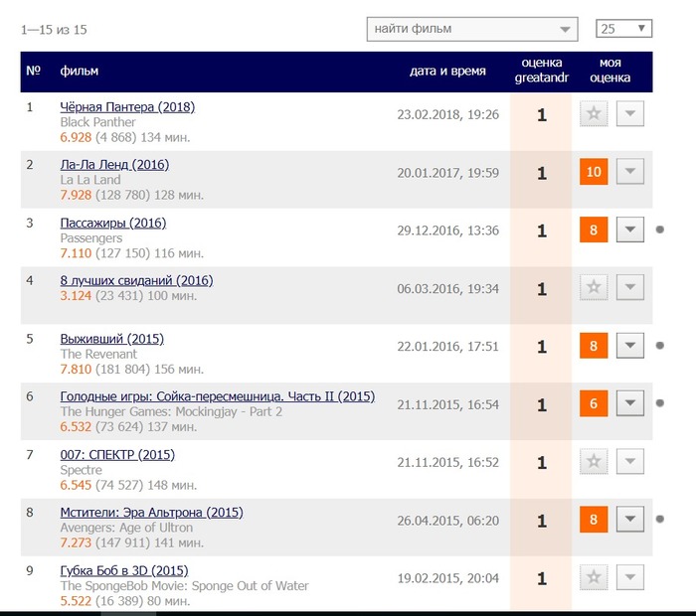Click the star icon for Чёрная Пантера
The image size is (696, 616).
(x=594, y=114)
